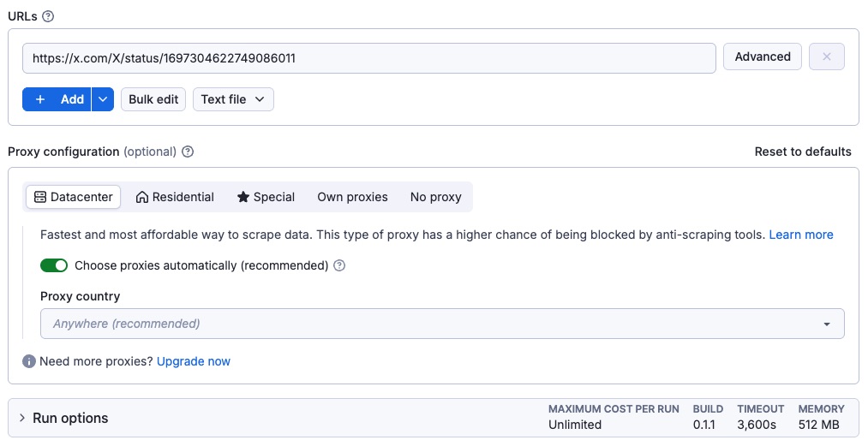Click the Proxy configuration help icon
This screenshot has height=446, width=868.
189,152
